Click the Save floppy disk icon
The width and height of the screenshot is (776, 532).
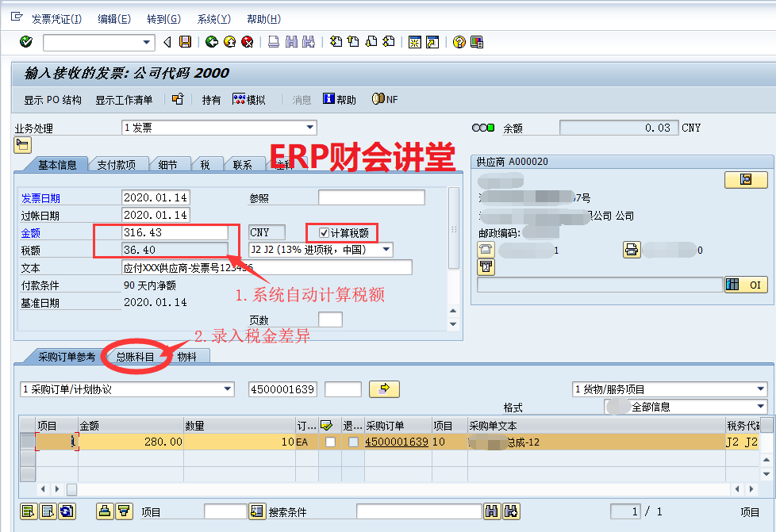coord(185,42)
